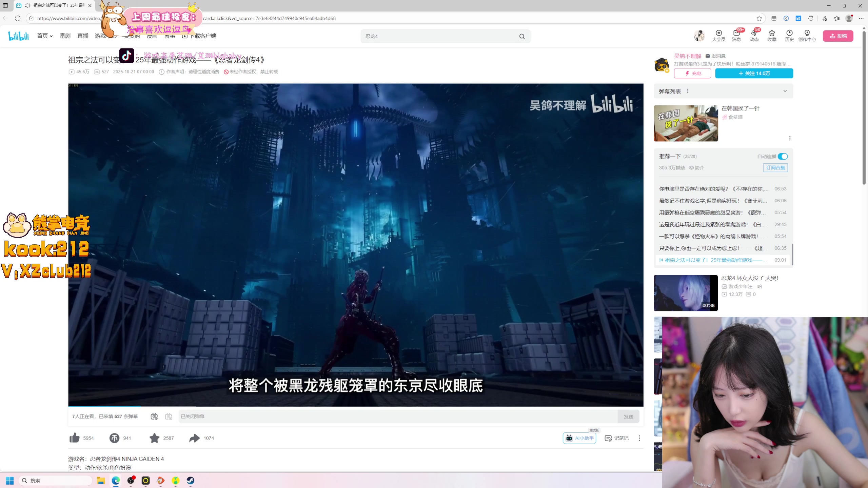868x488 pixels.
Task: Click the 关注 follow button
Action: coord(754,73)
